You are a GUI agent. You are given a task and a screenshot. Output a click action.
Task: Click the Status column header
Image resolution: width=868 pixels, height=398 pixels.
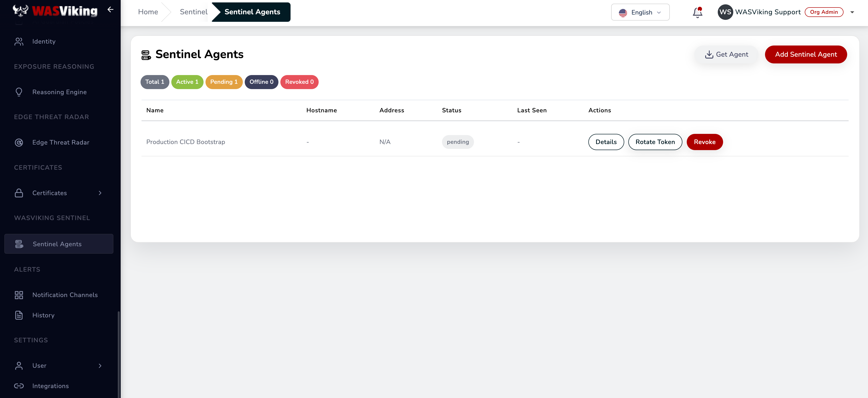(x=451, y=110)
